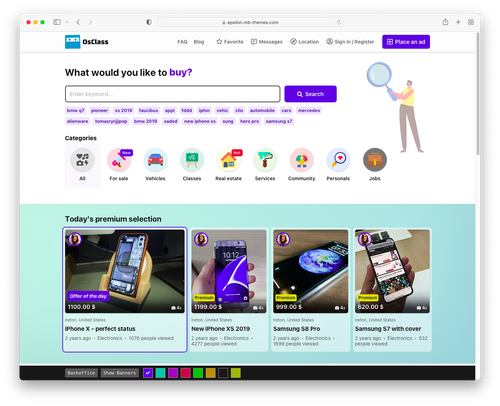Screen dimensions: 500x406
Task: Click the purple Search button
Action: [310, 94]
